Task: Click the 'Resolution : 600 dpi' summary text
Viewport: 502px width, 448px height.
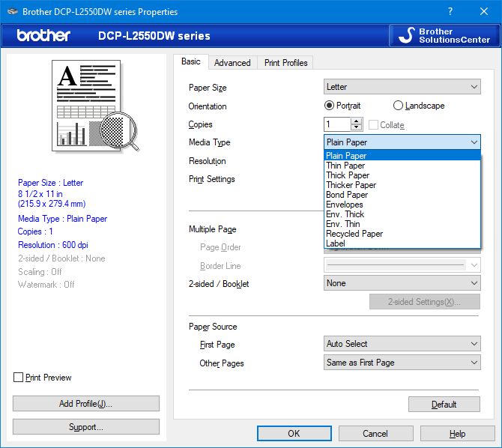Action: point(53,245)
